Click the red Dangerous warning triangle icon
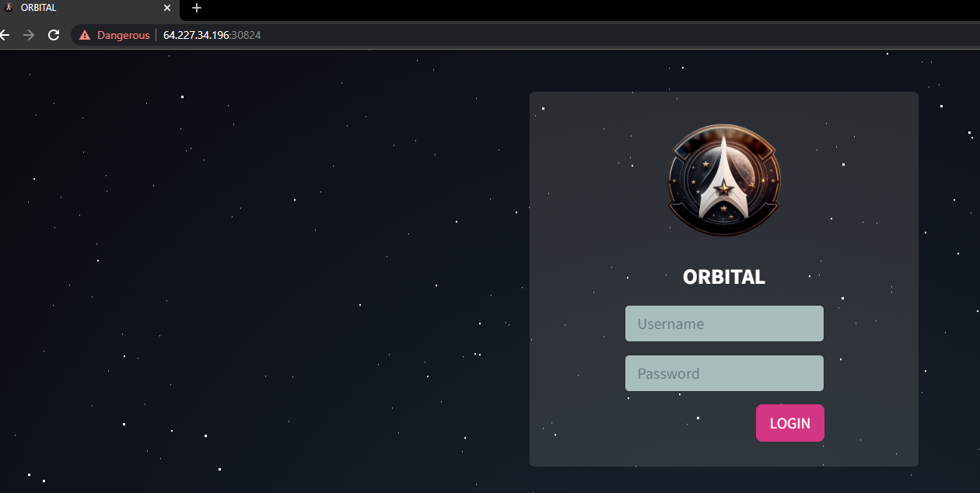The image size is (980, 493). tap(84, 34)
